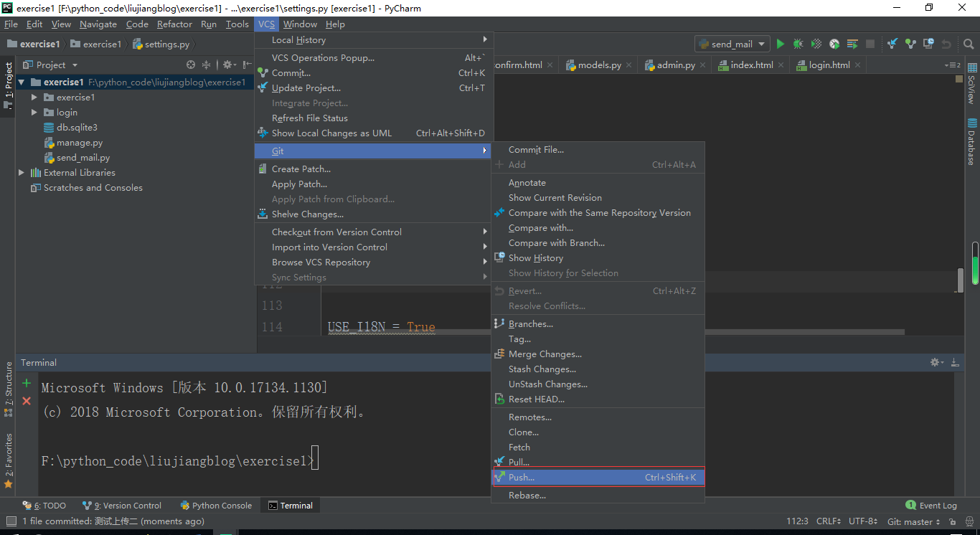The width and height of the screenshot is (980, 535).
Task: Click the Commit toolbar icon
Action: point(910,44)
